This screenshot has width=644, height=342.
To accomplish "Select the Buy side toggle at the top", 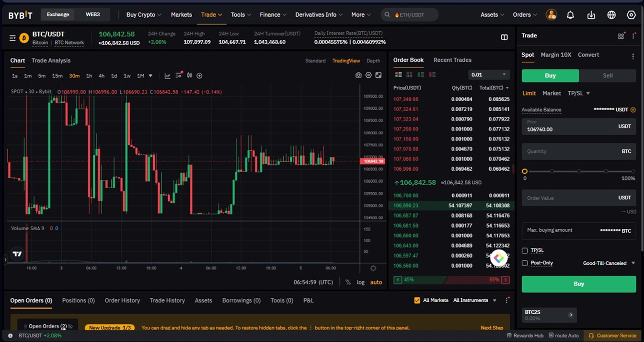I will click(x=550, y=75).
